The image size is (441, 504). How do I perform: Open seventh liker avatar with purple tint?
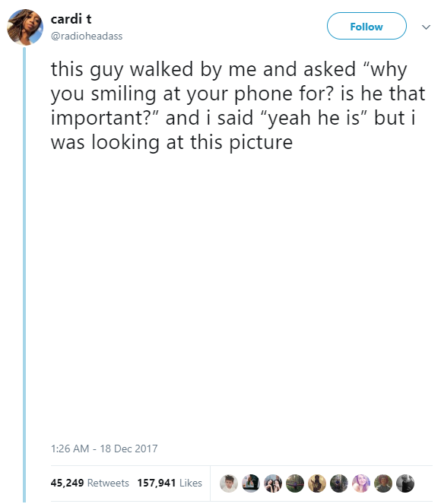pyautogui.click(x=361, y=483)
